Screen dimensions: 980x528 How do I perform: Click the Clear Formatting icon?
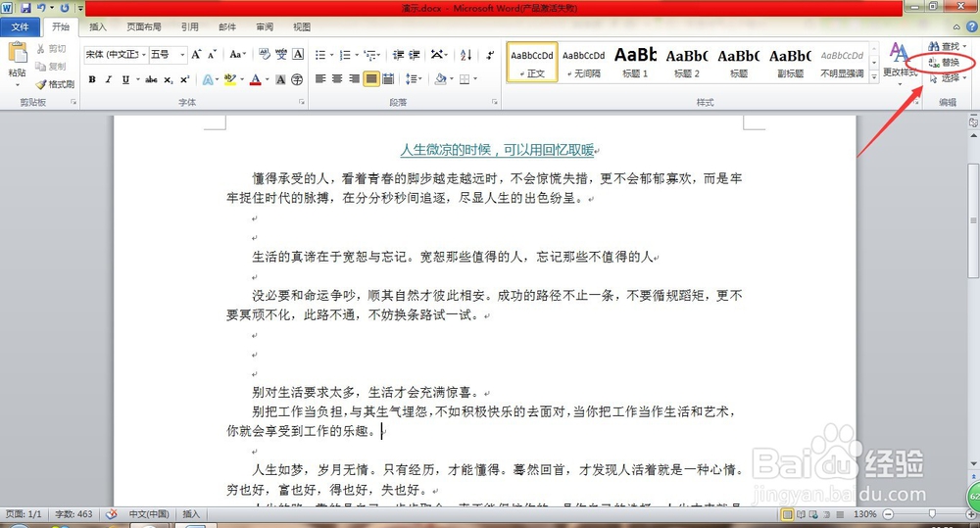point(265,54)
